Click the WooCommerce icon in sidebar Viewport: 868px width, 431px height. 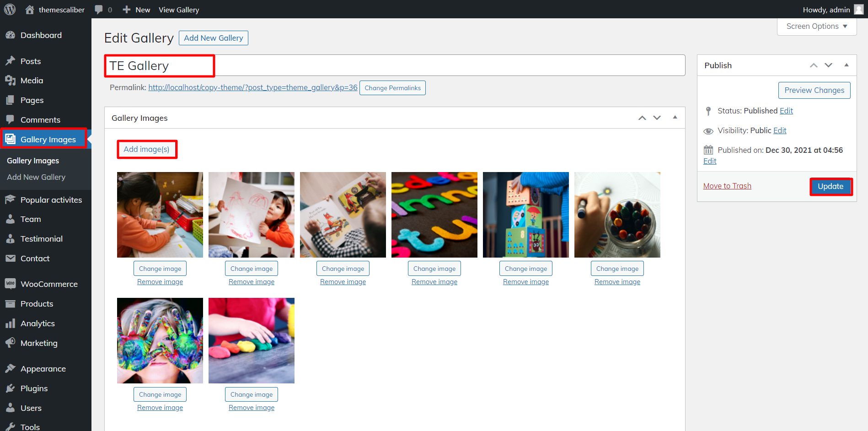[10, 284]
